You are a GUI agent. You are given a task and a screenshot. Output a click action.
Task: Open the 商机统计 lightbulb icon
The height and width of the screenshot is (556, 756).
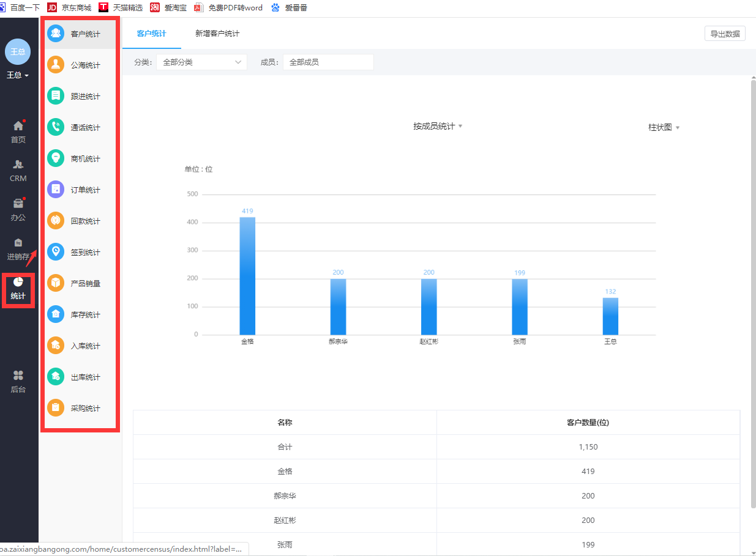coord(56,158)
